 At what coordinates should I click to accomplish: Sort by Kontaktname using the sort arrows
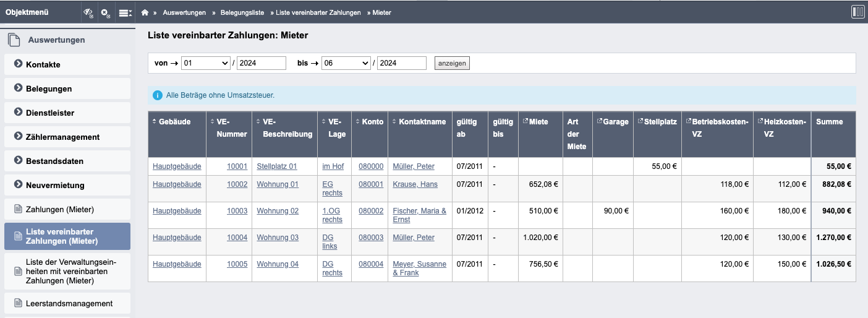[x=395, y=122]
